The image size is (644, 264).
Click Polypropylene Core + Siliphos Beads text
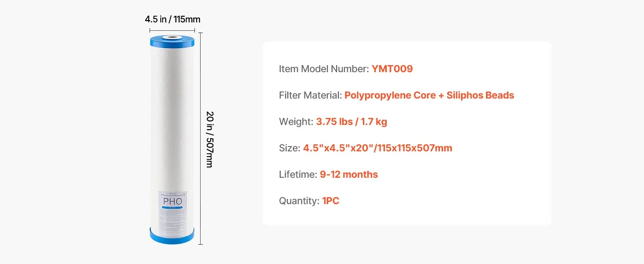tap(429, 95)
